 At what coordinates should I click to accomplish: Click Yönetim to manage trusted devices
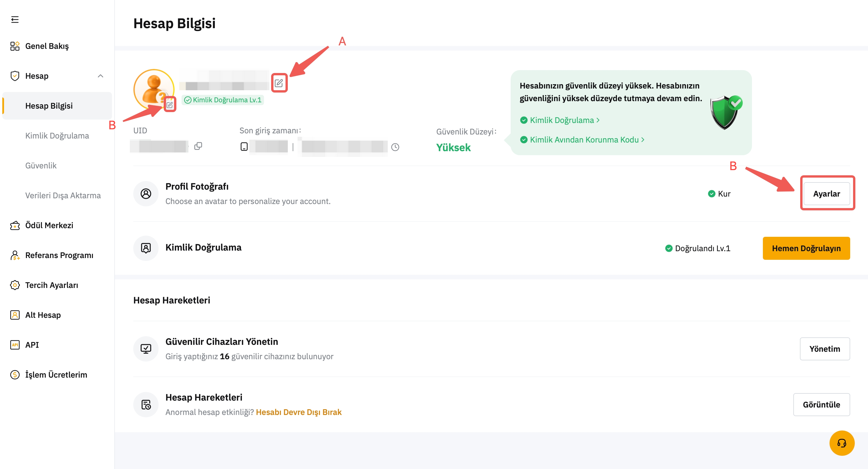(x=825, y=349)
